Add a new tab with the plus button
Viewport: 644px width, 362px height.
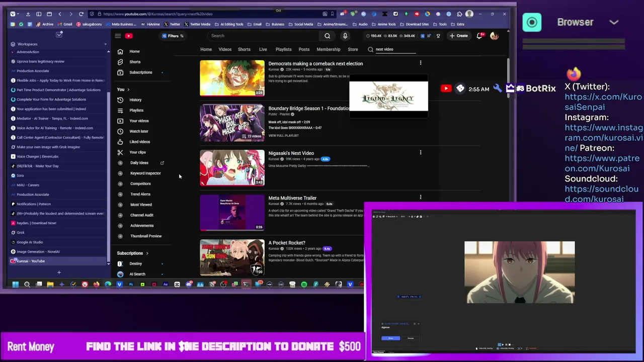click(x=59, y=273)
